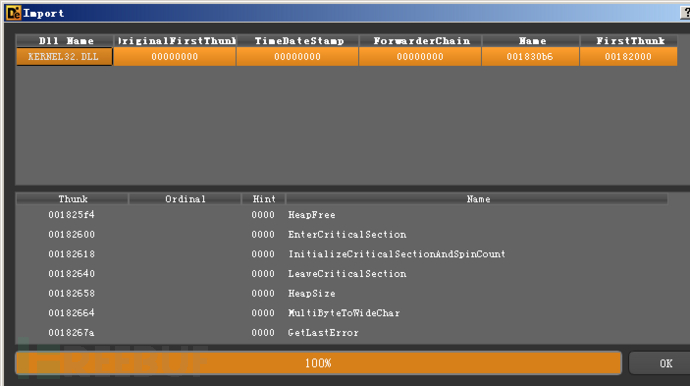
Task: Click thunk address 00182618
Action: tap(71, 254)
